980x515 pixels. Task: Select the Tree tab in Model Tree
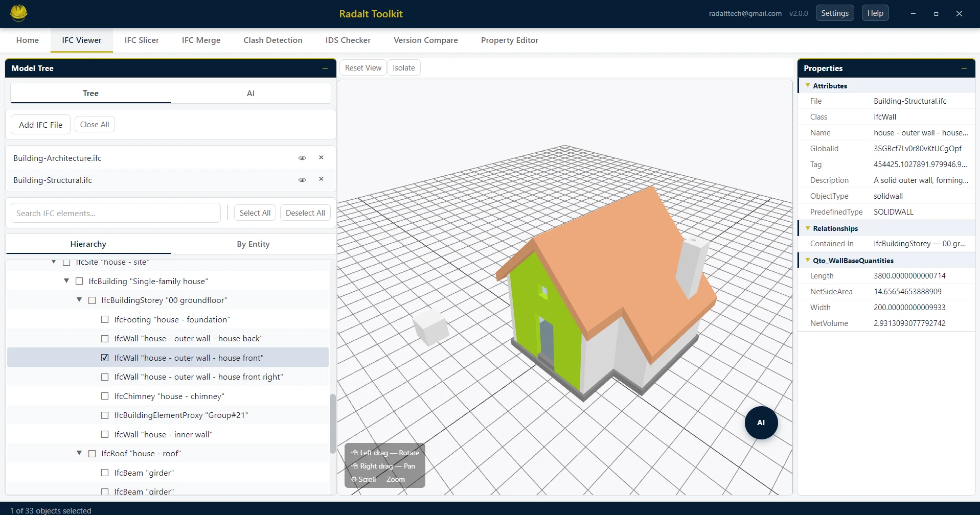pyautogui.click(x=90, y=93)
